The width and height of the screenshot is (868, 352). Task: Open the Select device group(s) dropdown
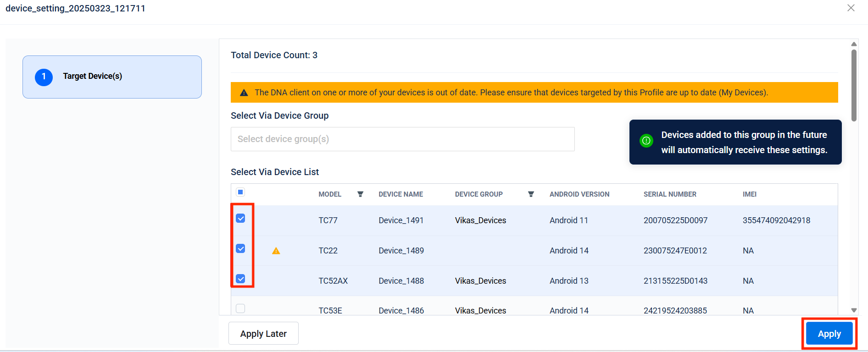[402, 139]
